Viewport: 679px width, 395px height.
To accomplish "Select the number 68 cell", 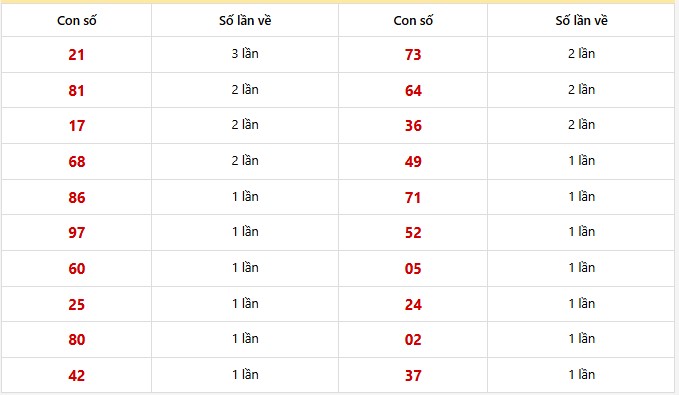I will (77, 162).
